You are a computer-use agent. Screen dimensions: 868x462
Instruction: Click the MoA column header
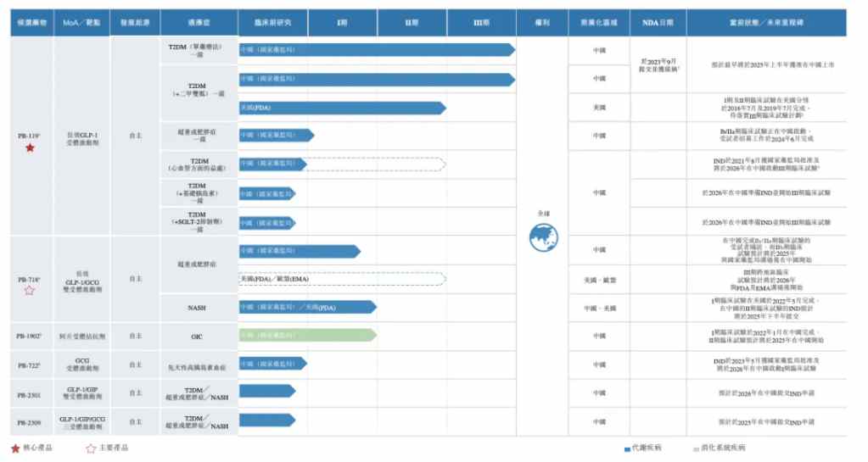(x=81, y=22)
